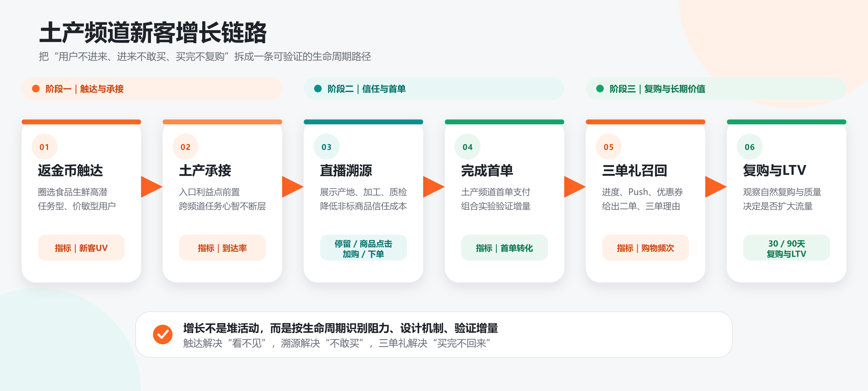The height and width of the screenshot is (391, 868).
Task: Click the text 决定是否扩大流量
Action: click(778, 206)
